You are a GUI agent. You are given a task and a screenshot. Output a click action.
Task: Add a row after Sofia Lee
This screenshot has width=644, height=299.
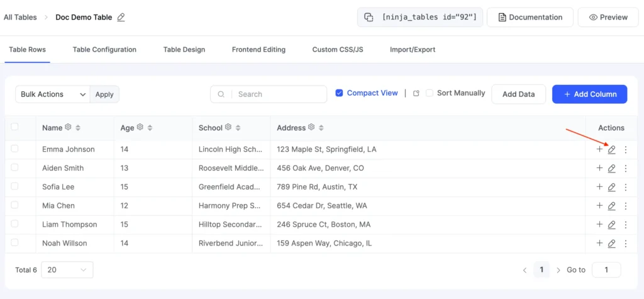(x=599, y=187)
